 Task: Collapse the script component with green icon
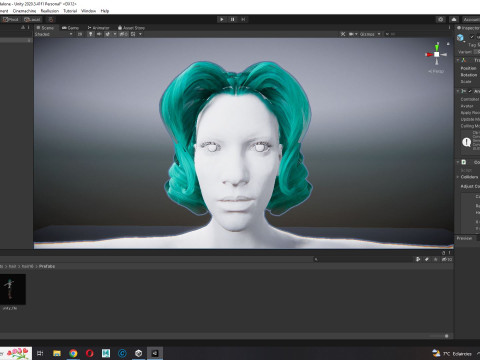pos(458,162)
